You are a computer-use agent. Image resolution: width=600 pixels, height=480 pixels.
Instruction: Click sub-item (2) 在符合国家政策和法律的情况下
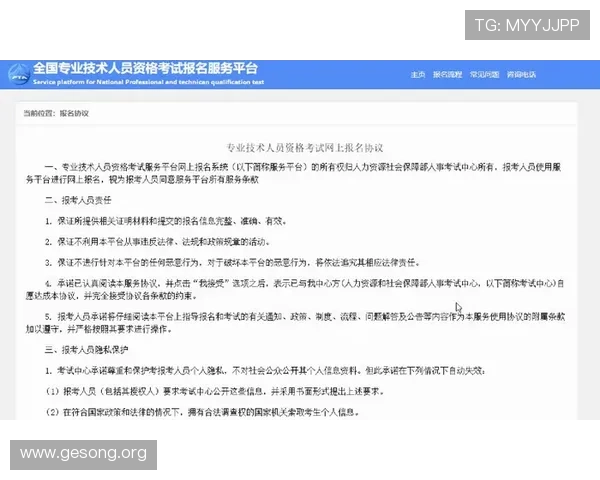click(x=202, y=412)
